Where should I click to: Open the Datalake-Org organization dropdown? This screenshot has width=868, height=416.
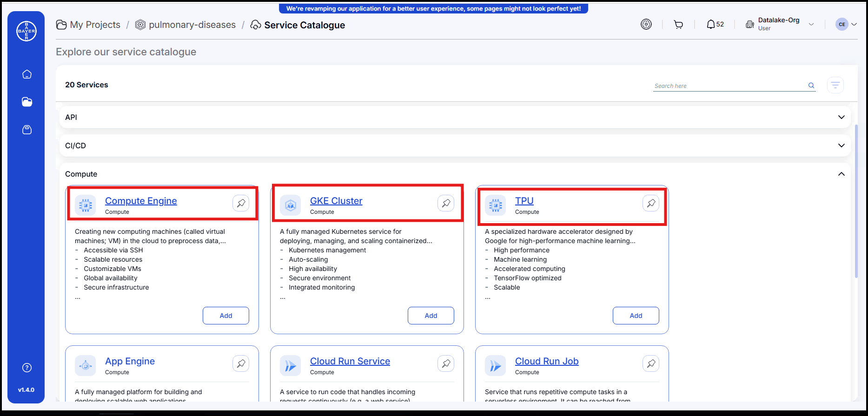(811, 24)
